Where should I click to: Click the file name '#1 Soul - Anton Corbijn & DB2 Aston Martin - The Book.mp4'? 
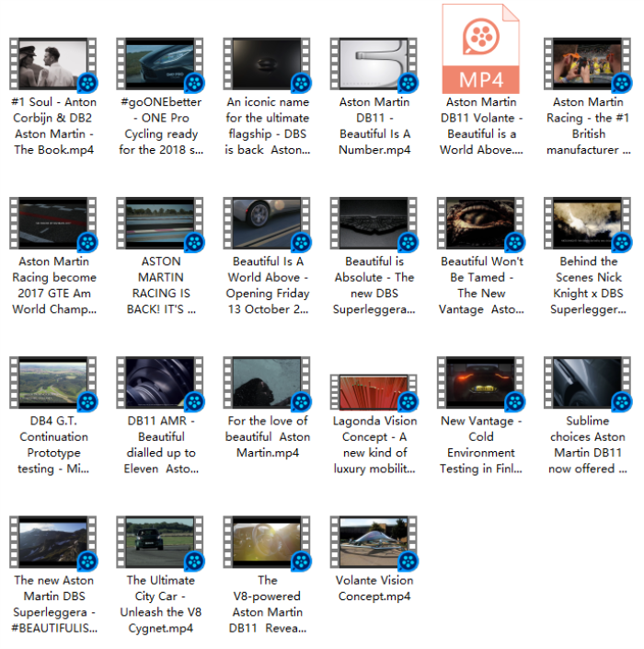(53, 126)
